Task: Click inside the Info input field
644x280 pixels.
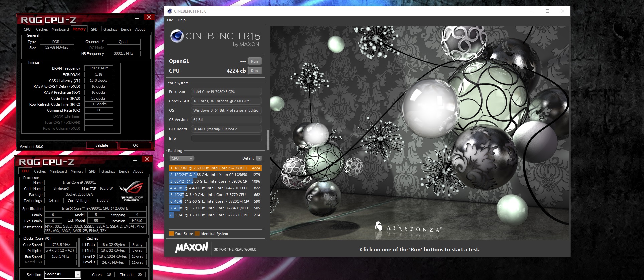Action: (226, 138)
